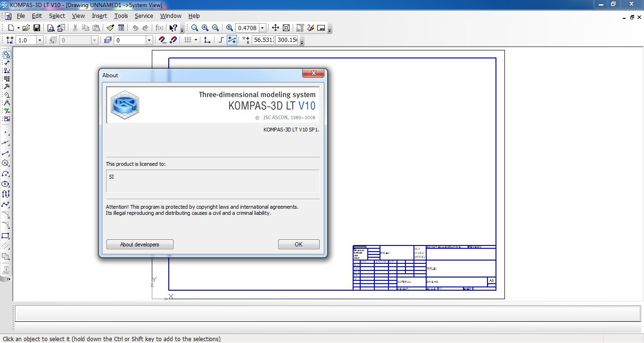Expand the compact panel bottom arrow
The height and width of the screenshot is (343, 644).
[x=8, y=279]
